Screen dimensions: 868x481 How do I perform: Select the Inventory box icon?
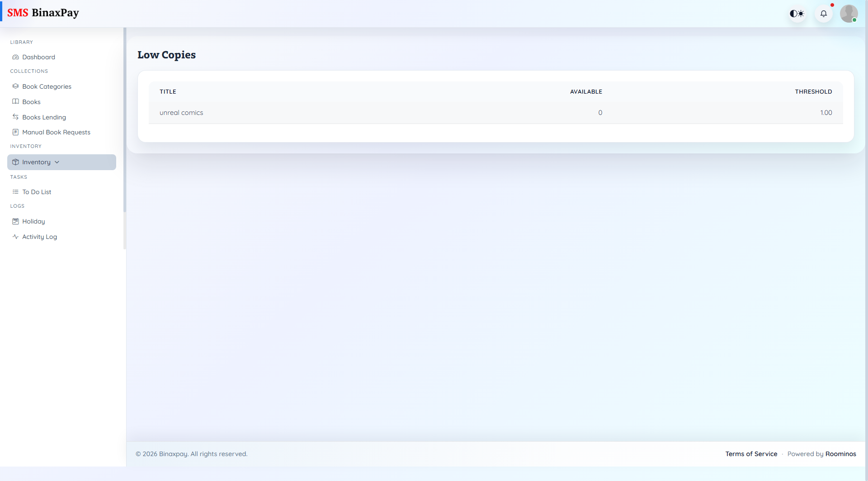[15, 162]
